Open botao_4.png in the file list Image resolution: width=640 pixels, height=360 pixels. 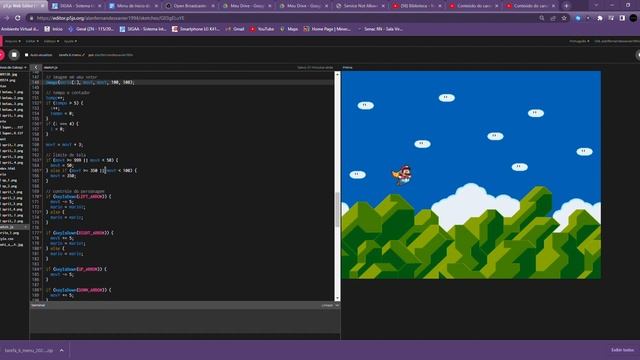(12, 109)
